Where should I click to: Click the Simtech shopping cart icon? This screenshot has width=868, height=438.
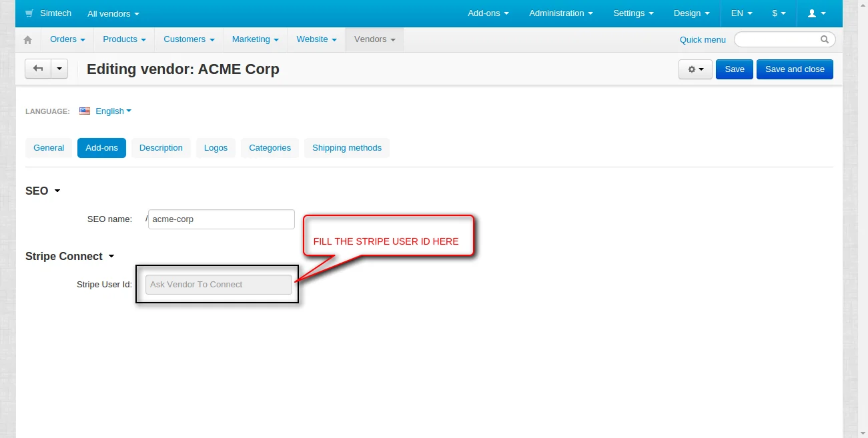[x=29, y=13]
